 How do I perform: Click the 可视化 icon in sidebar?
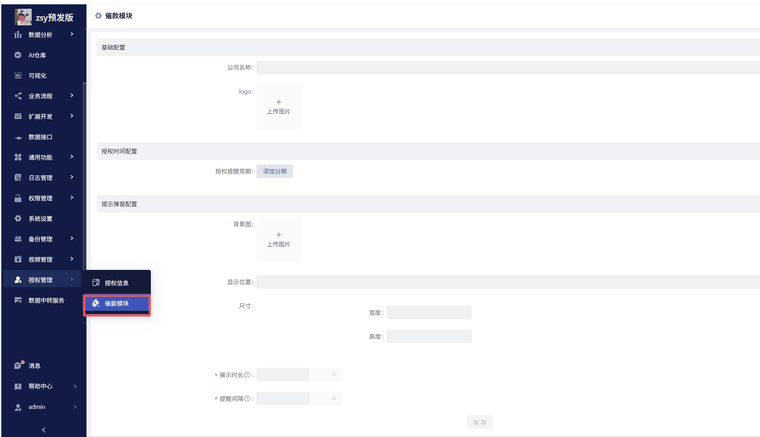pos(18,75)
